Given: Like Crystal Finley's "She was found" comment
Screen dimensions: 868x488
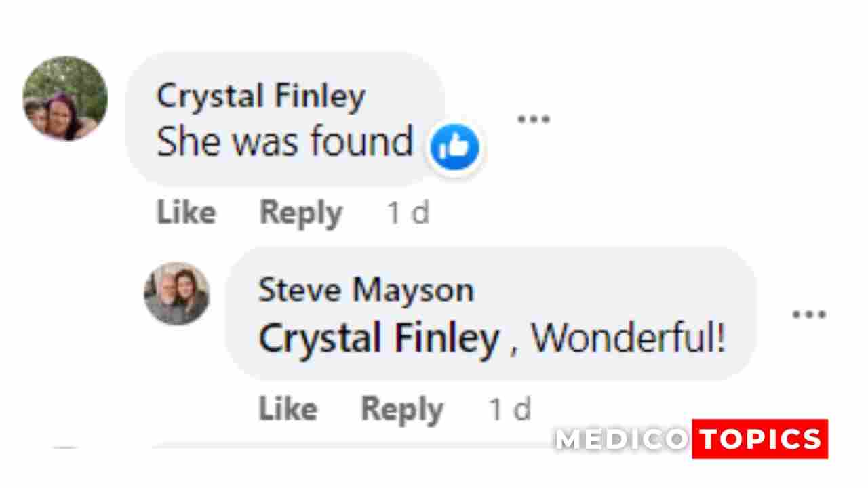Looking at the screenshot, I should coord(186,213).
